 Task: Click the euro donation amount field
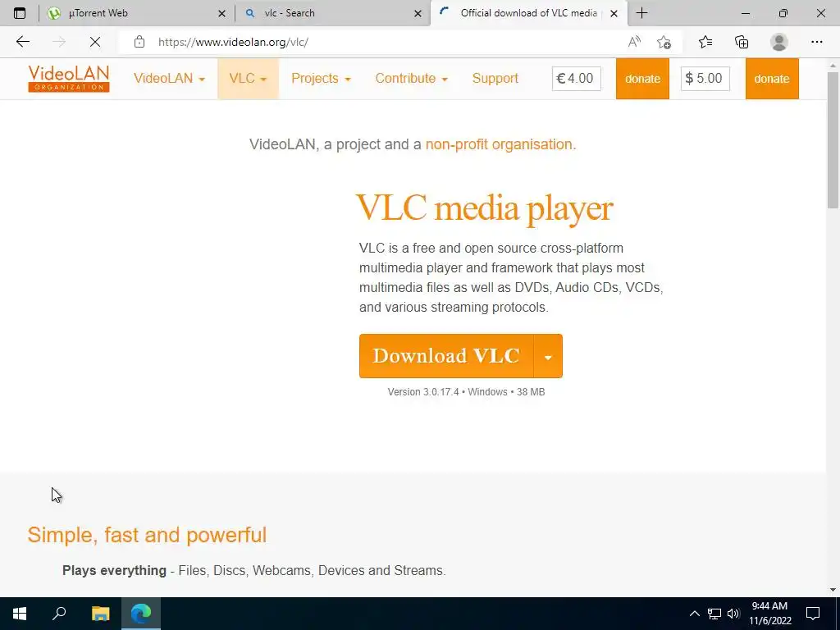tap(577, 78)
